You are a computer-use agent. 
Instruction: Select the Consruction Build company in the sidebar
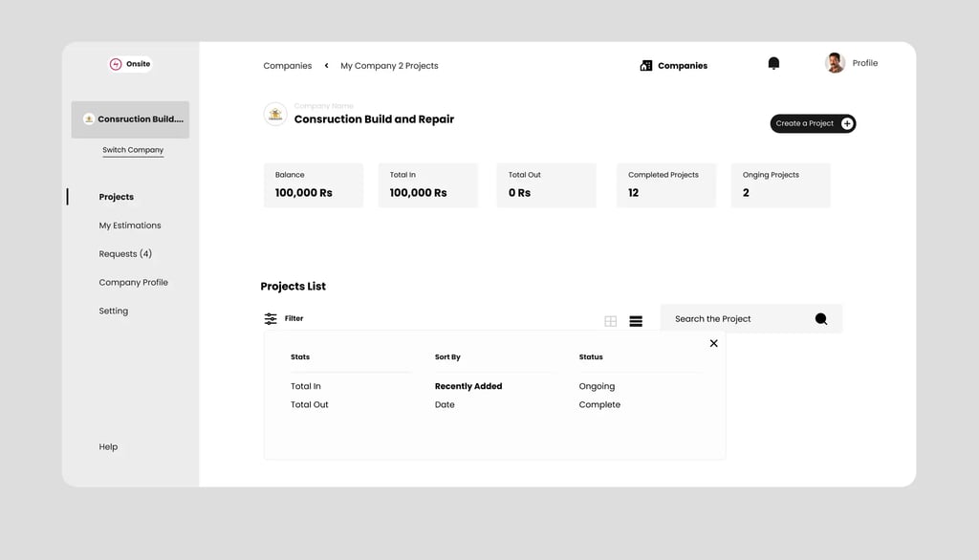[130, 119]
